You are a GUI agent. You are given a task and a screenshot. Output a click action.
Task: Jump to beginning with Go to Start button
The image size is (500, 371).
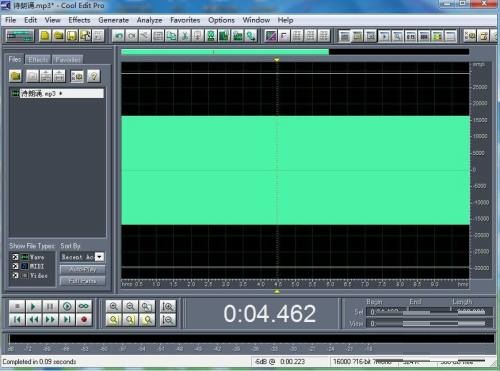[17, 320]
